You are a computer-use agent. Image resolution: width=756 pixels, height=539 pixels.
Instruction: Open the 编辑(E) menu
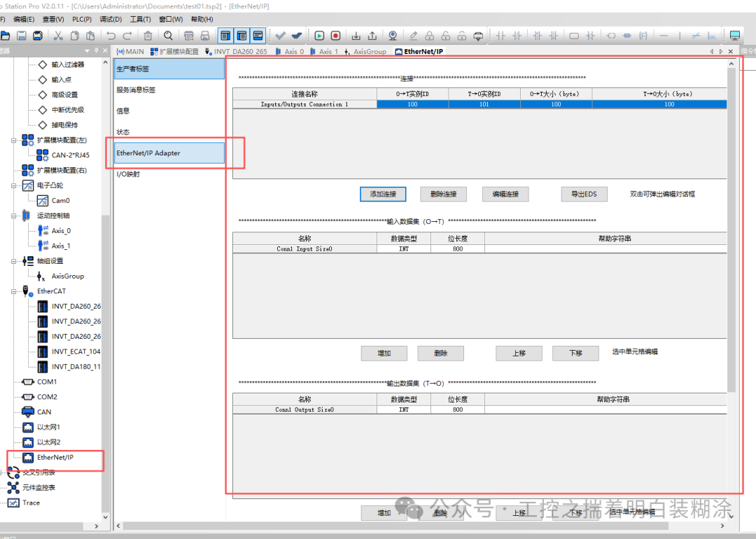click(24, 20)
